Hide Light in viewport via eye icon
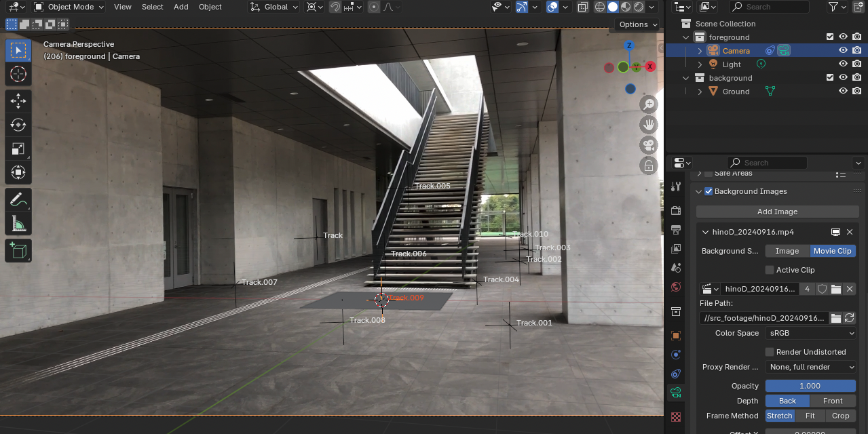The image size is (868, 434). pos(843,64)
